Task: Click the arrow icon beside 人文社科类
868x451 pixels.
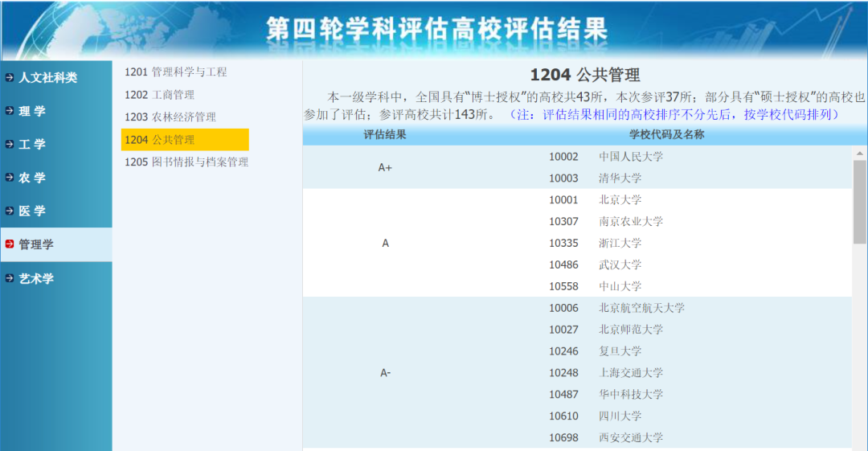Action: [10, 77]
